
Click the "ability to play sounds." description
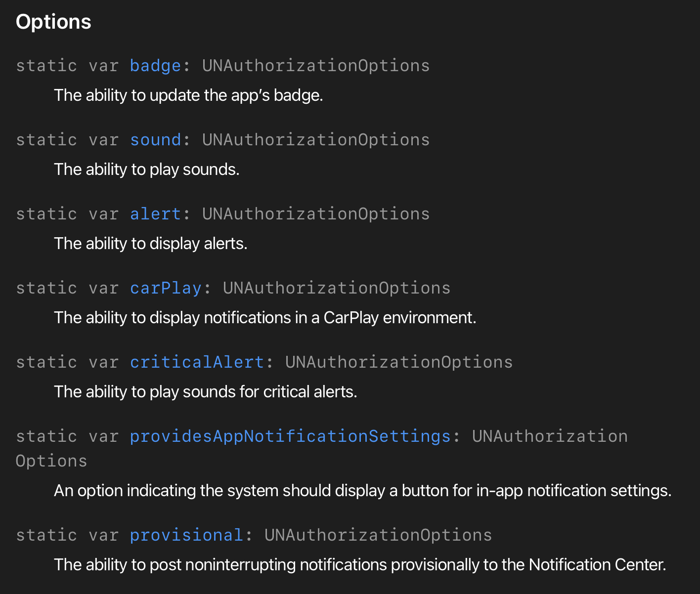tap(147, 170)
